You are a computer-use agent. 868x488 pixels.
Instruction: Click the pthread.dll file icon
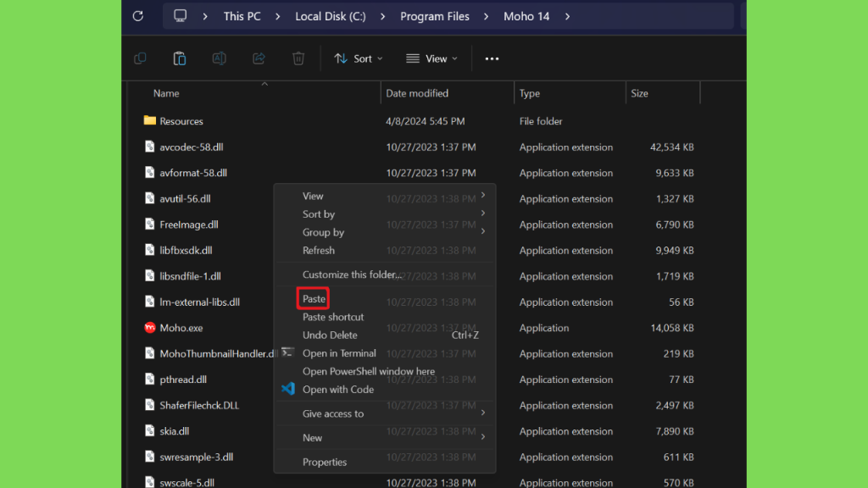tap(149, 379)
